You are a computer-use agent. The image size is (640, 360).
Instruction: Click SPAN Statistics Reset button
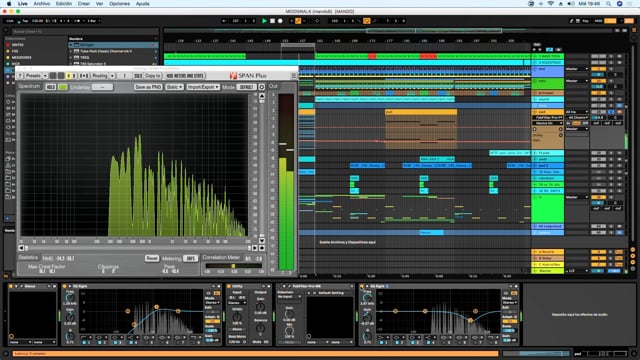click(x=151, y=258)
